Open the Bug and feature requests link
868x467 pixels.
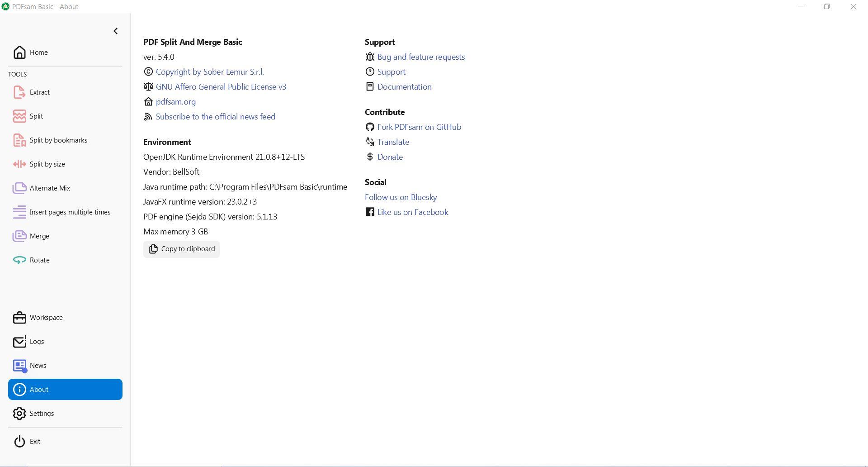420,57
